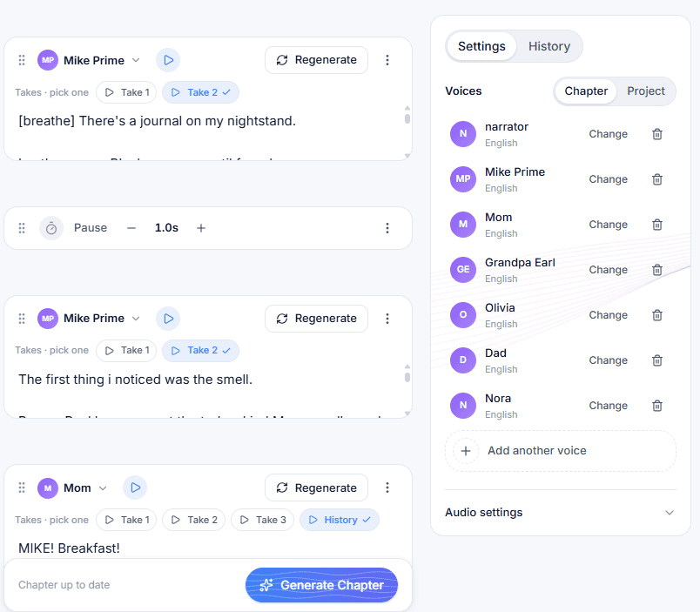This screenshot has width=700, height=612.
Task: Open the Mom speaker dropdown chevron
Action: (103, 488)
